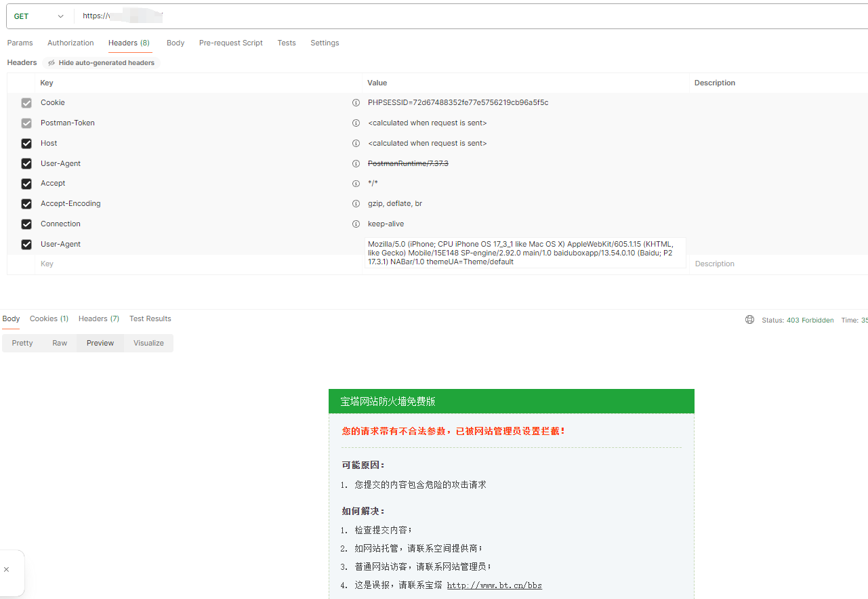Open the GET method dropdown

pyautogui.click(x=39, y=16)
